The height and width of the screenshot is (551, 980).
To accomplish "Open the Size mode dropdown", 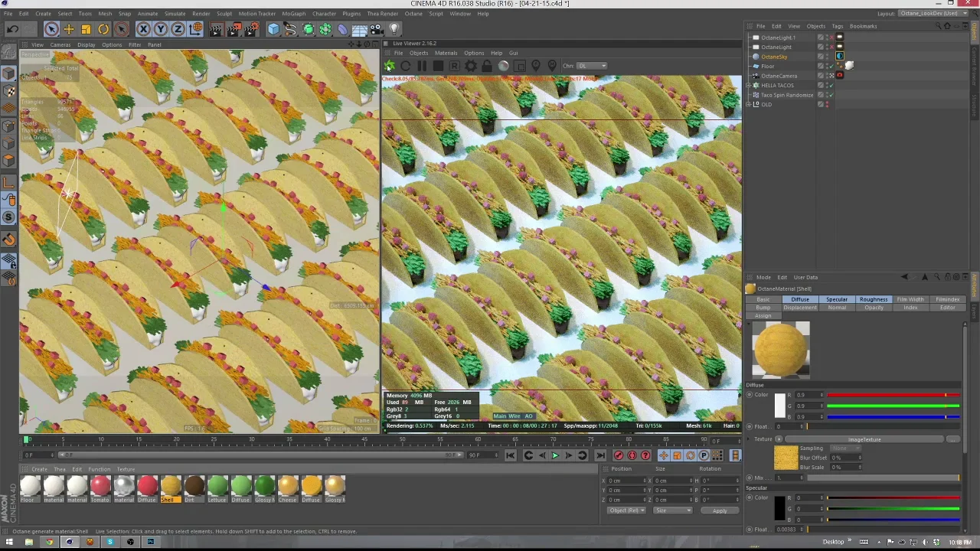I will pos(673,510).
